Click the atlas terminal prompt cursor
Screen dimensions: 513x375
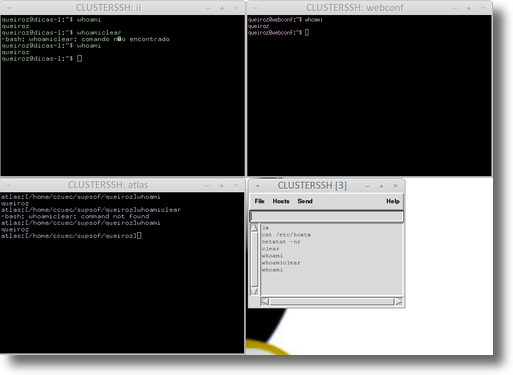point(139,236)
